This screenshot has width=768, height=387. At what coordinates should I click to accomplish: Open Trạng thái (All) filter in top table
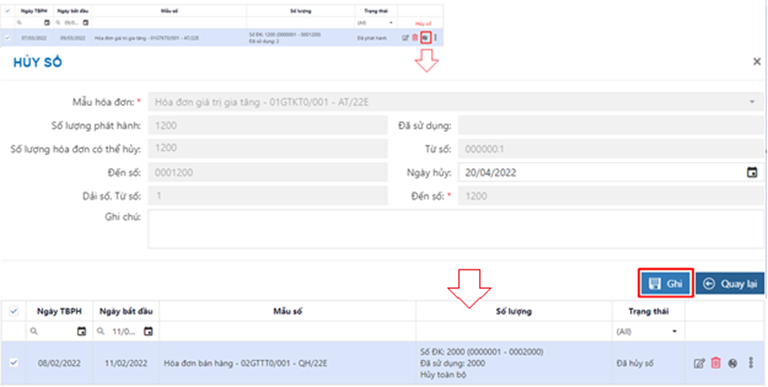coord(376,23)
